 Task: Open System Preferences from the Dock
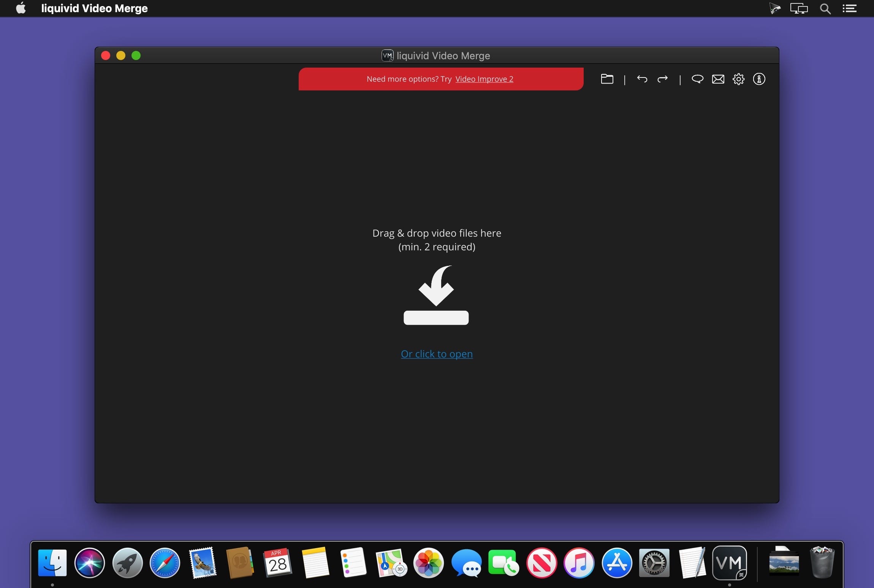tap(654, 563)
